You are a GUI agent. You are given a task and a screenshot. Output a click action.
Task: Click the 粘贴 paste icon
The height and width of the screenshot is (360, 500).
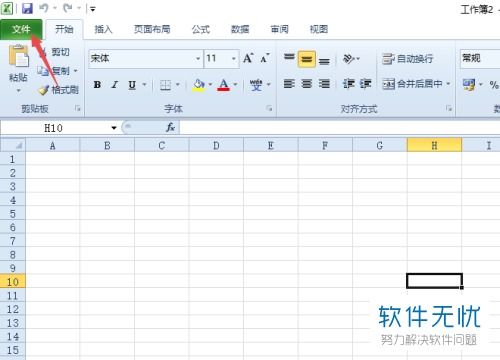click(19, 56)
